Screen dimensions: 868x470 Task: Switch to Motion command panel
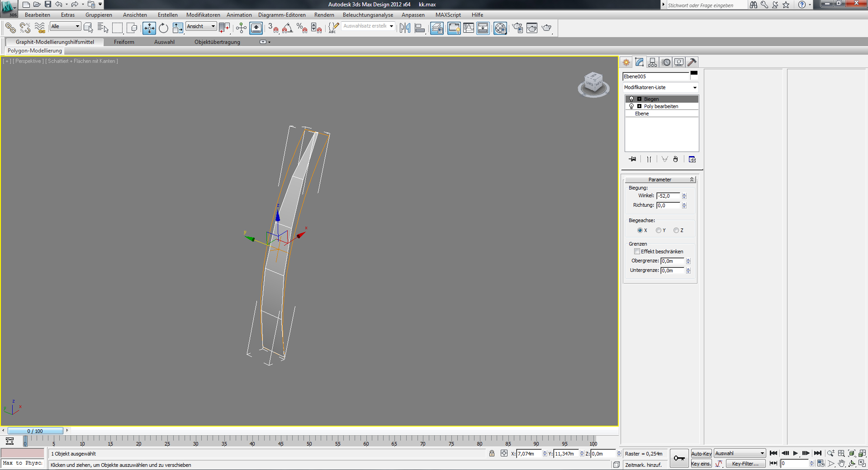coord(666,62)
